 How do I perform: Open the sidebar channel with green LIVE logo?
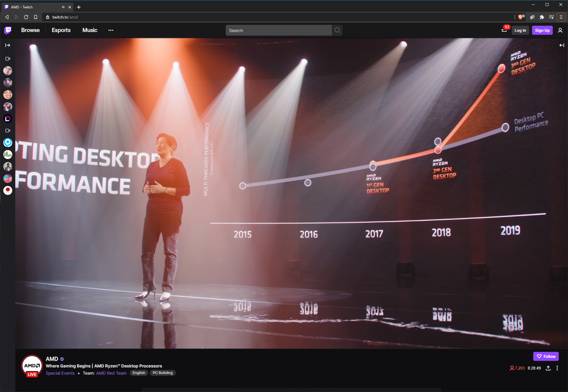click(x=8, y=155)
